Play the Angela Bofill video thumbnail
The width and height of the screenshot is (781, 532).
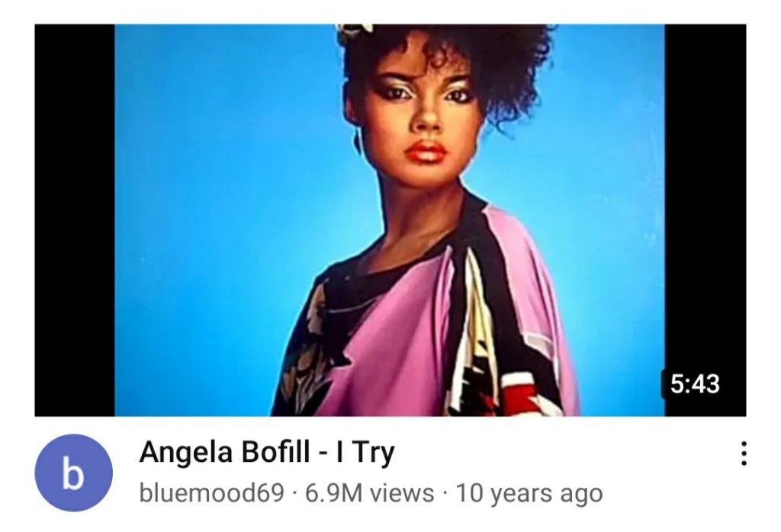[x=390, y=220]
